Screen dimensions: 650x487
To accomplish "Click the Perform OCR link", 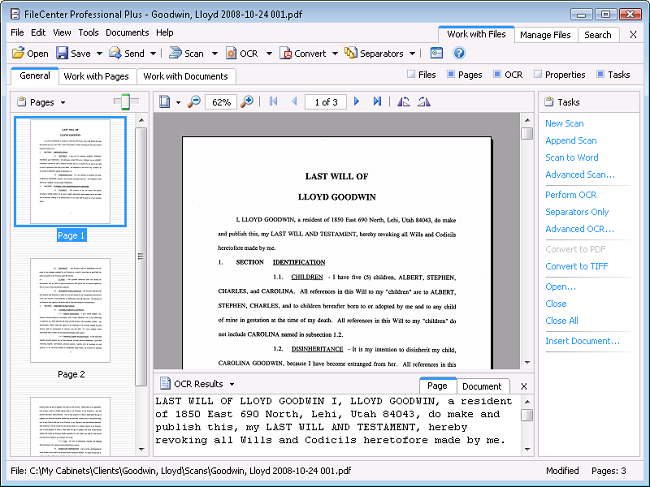I will pos(571,195).
